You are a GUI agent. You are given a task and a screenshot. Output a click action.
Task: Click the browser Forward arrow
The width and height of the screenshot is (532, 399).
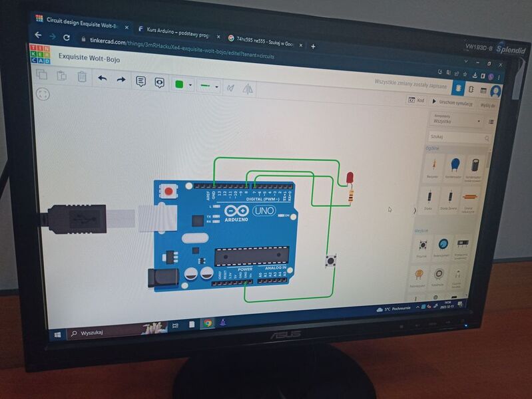53,37
